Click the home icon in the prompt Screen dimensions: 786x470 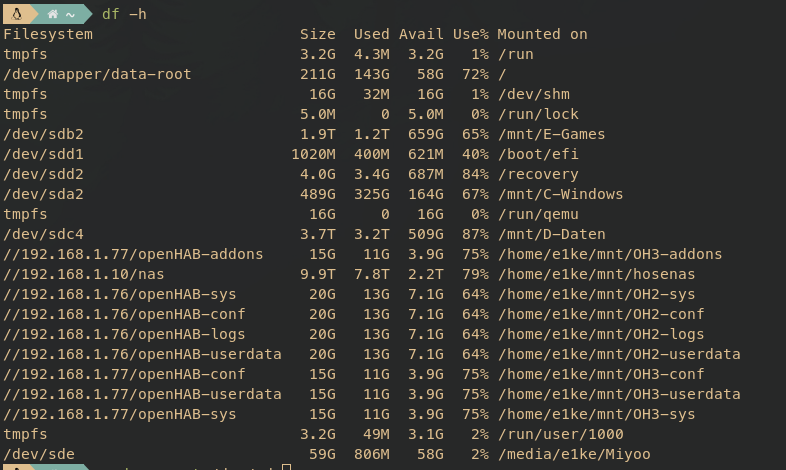click(x=52, y=14)
